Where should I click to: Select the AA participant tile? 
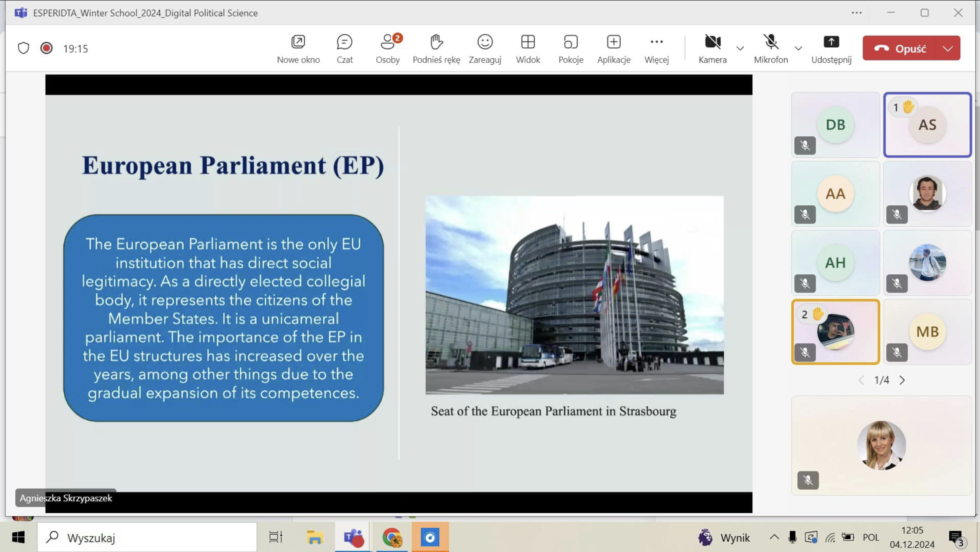pos(835,194)
